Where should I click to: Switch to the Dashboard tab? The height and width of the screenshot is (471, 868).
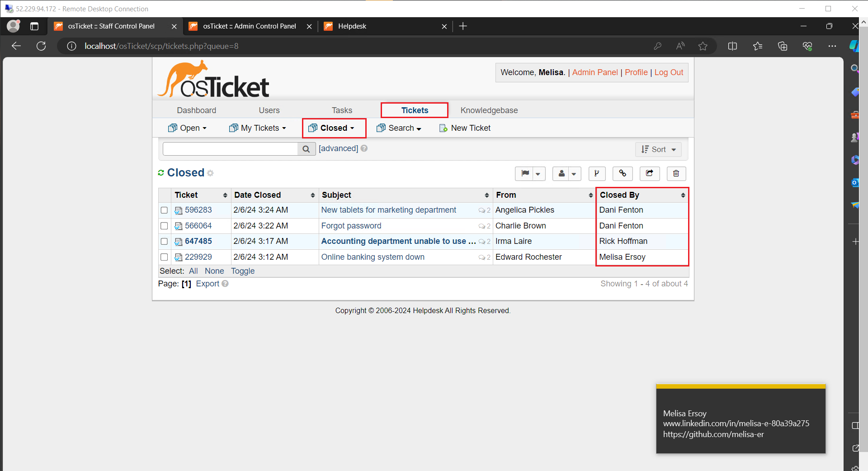coord(196,110)
